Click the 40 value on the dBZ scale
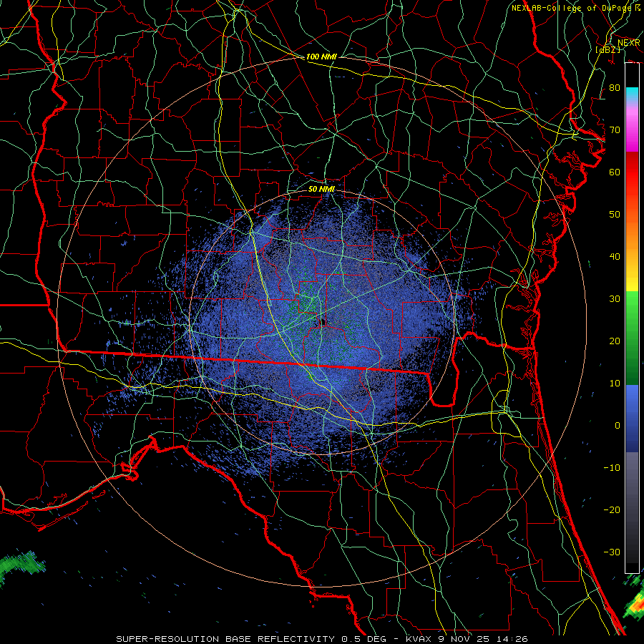Viewport: 644px width, 644px height. [615, 257]
